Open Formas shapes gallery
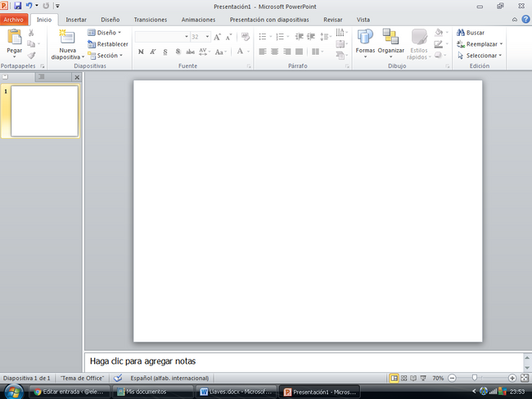 365,43
